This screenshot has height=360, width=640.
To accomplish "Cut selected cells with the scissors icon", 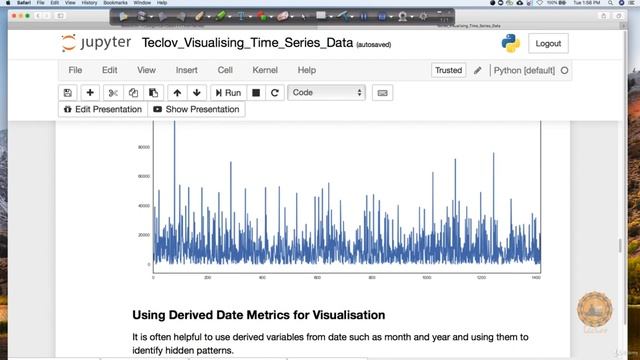I will 113,93.
